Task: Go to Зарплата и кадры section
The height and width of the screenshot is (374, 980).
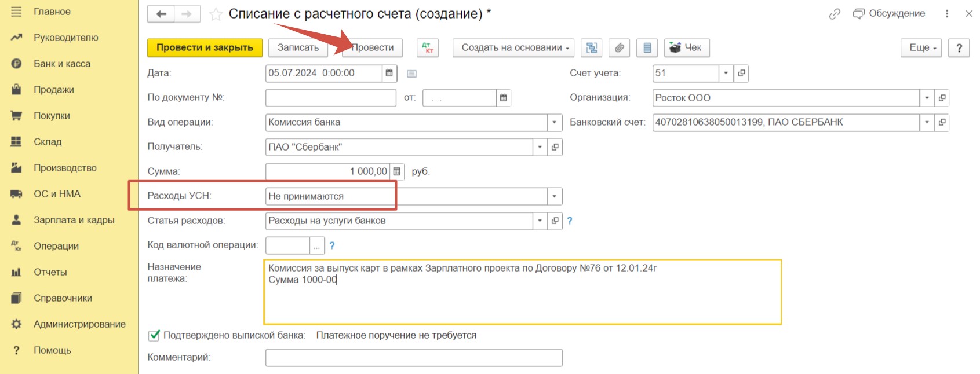Action: 74,220
